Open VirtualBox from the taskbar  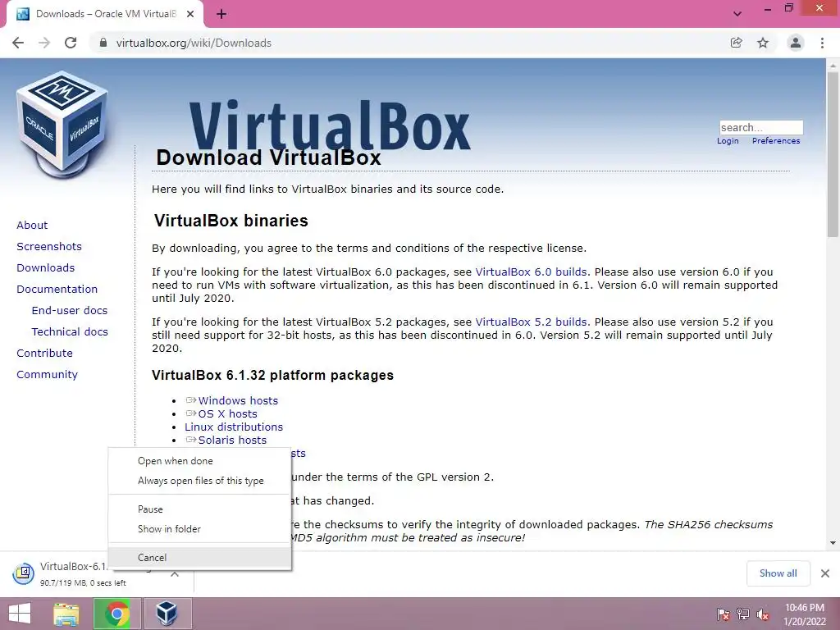pos(167,614)
